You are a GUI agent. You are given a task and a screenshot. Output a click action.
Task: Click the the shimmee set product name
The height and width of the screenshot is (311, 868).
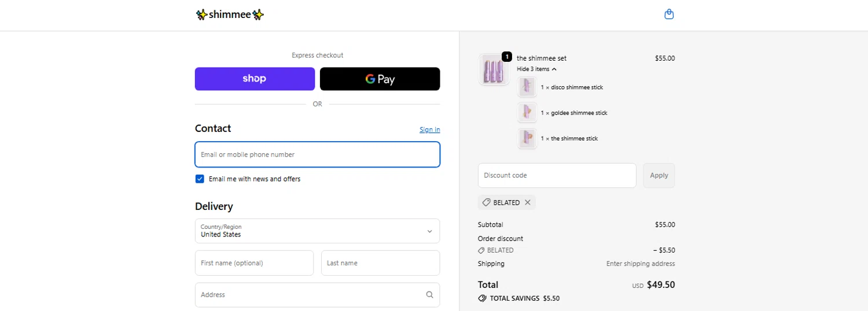(542, 58)
